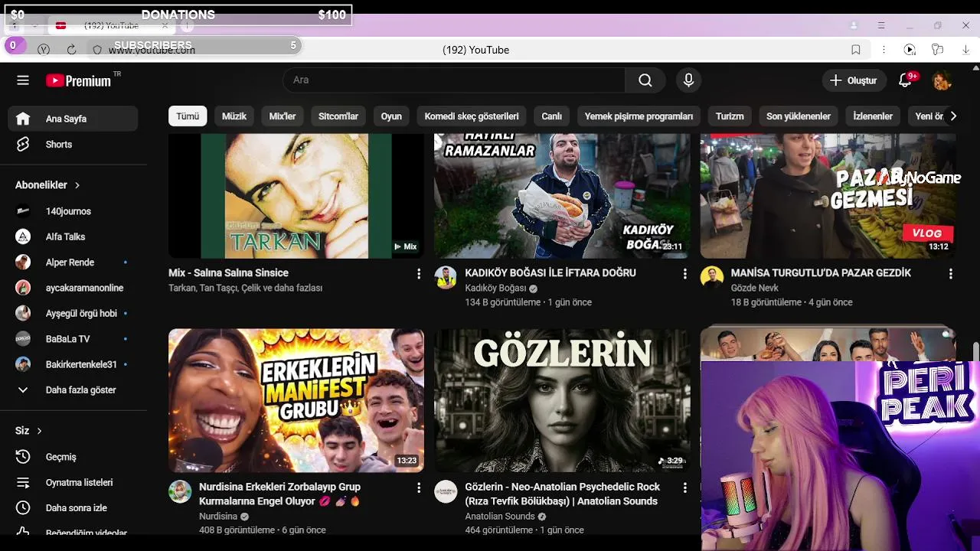Open the notifications bell
The height and width of the screenshot is (551, 980).
click(905, 80)
